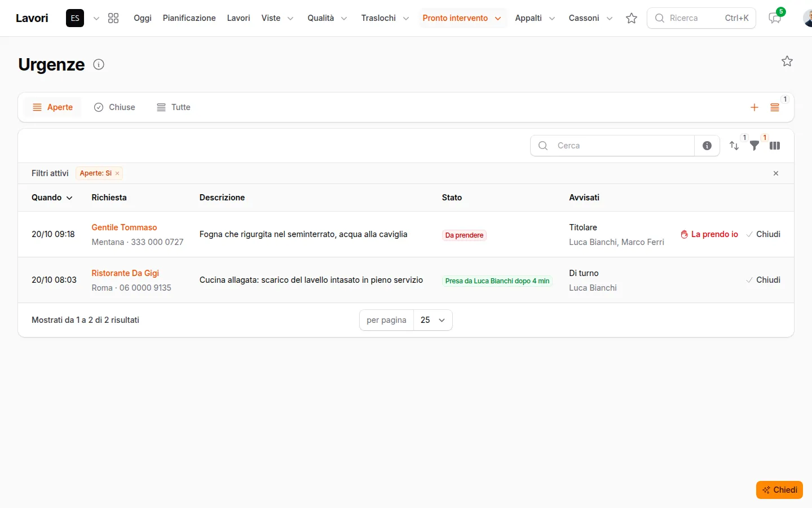Screen dimensions: 812x508
Task: Open the user avatar menu
Action: [807, 18]
